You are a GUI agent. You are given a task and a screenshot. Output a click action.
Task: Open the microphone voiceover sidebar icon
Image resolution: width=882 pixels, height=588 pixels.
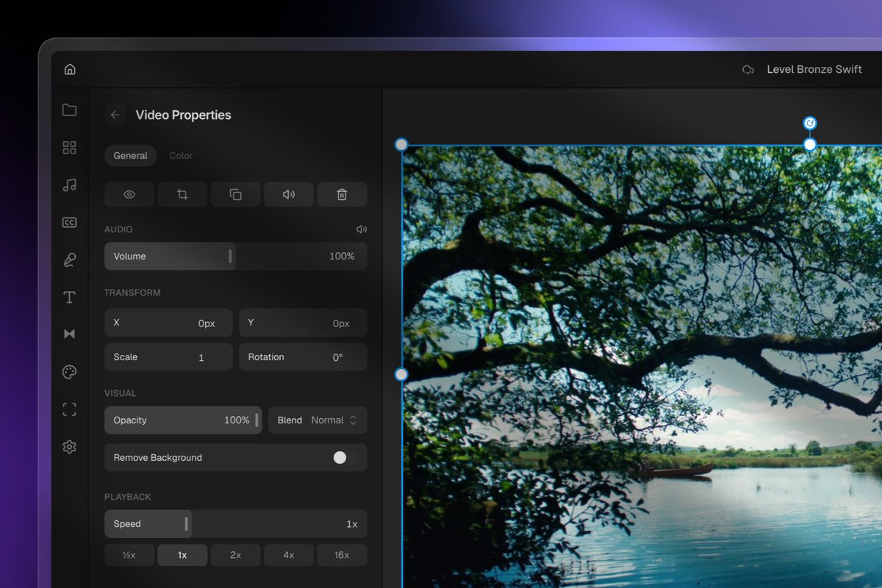pyautogui.click(x=69, y=260)
